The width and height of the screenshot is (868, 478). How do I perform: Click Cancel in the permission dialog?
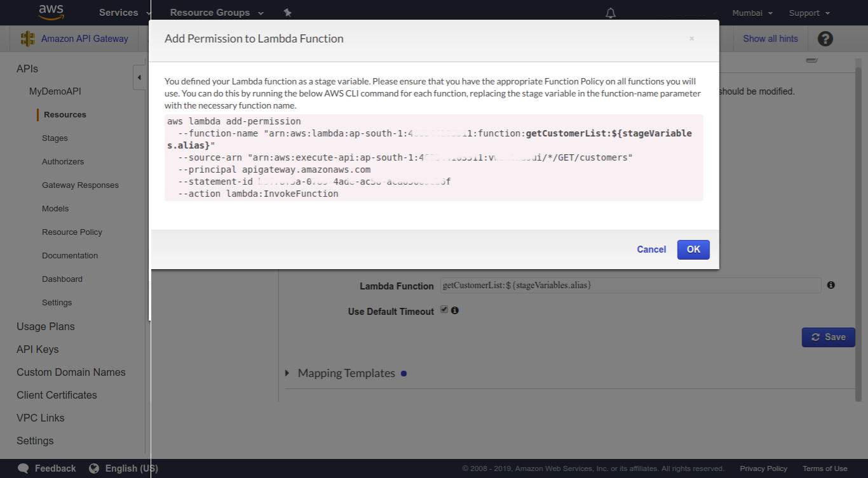[651, 249]
